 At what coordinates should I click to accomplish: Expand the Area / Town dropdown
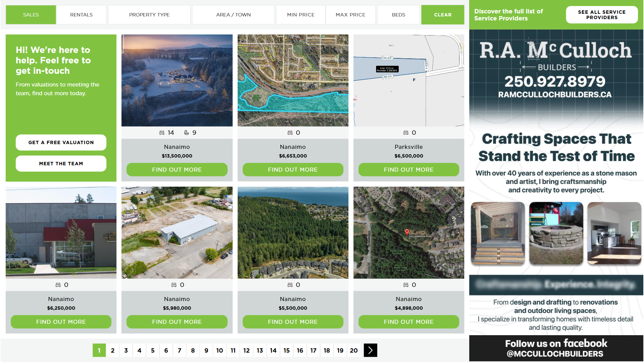(233, 15)
